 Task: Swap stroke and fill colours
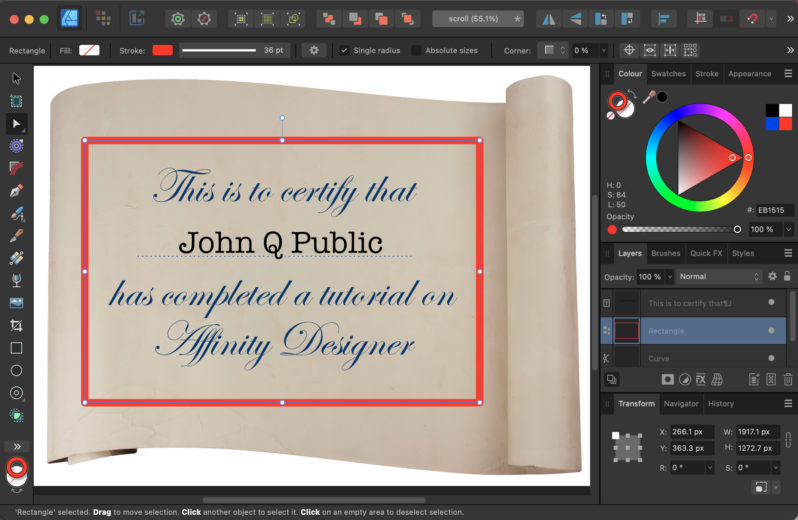(x=632, y=93)
